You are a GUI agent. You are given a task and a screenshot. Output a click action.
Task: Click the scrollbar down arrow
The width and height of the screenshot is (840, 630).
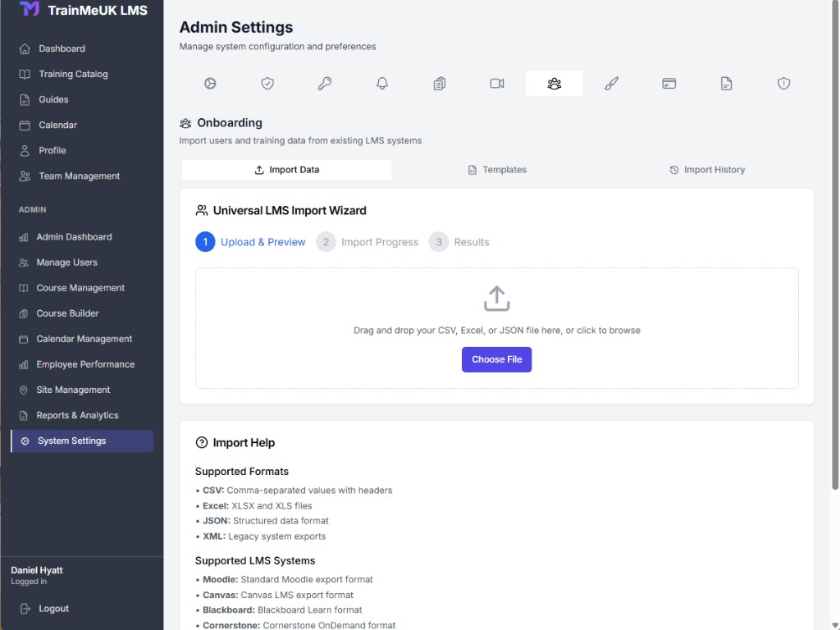tap(835, 625)
